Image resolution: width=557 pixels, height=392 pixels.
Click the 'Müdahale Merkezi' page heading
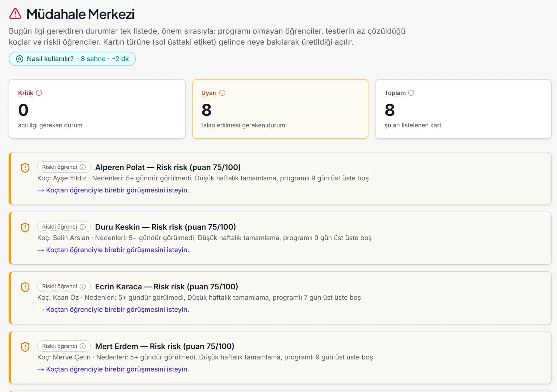pos(80,14)
